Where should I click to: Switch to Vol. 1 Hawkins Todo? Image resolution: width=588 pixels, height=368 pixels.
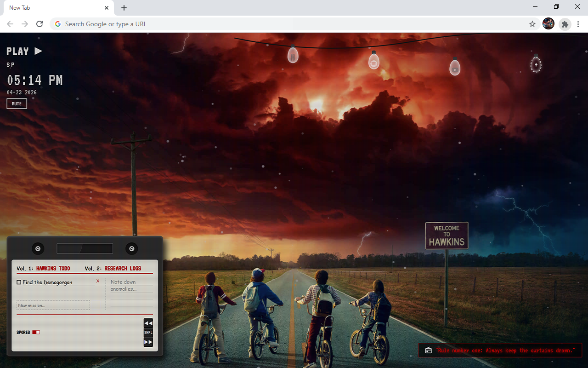(x=44, y=269)
